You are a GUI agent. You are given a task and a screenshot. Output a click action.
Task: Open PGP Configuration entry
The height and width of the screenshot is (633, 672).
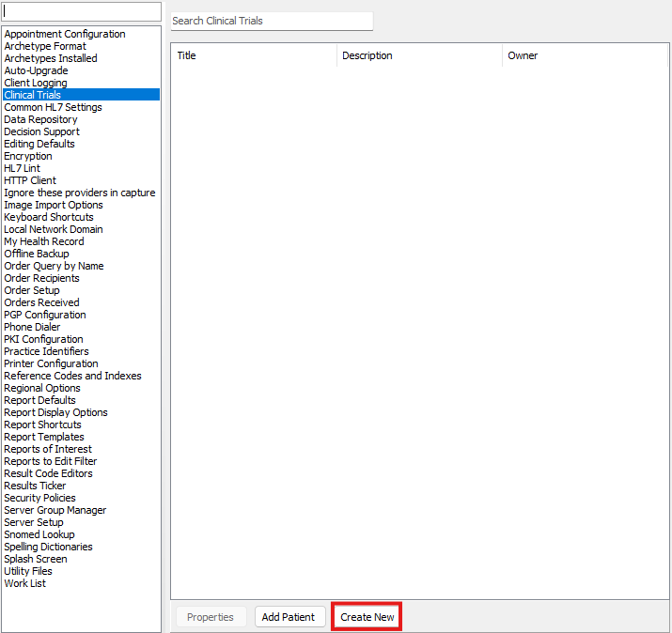[44, 315]
